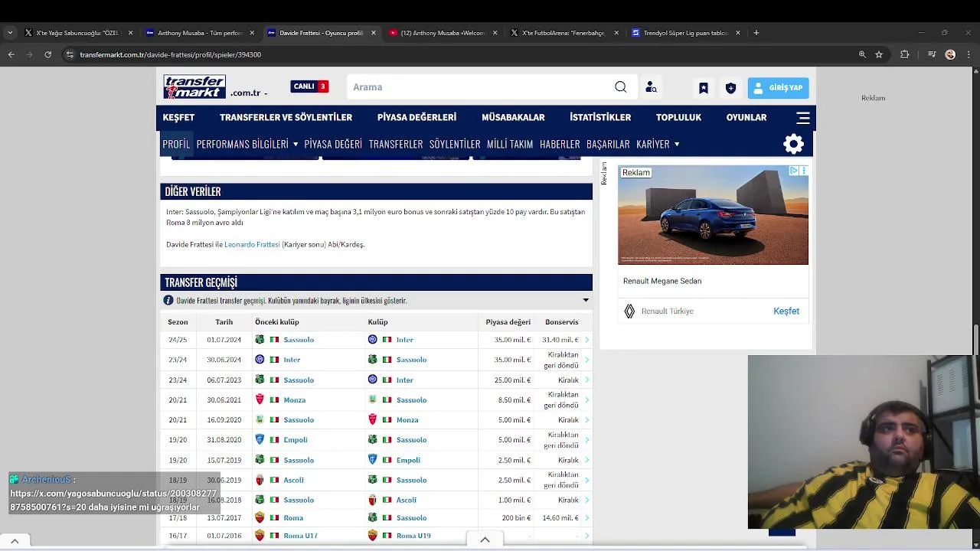The height and width of the screenshot is (551, 980).
Task: Open the hamburger menu in the navigation bar
Action: coord(802,118)
